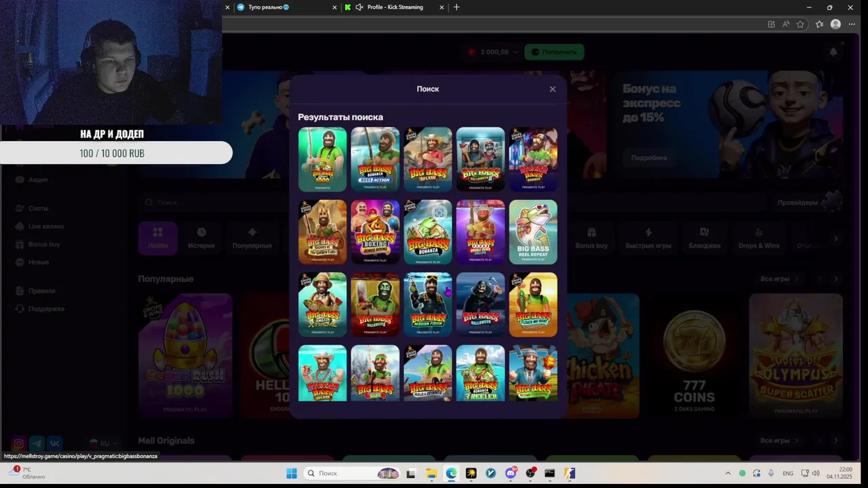The width and height of the screenshot is (868, 488).
Task: Click the green Пополнить deposit button
Action: 554,52
